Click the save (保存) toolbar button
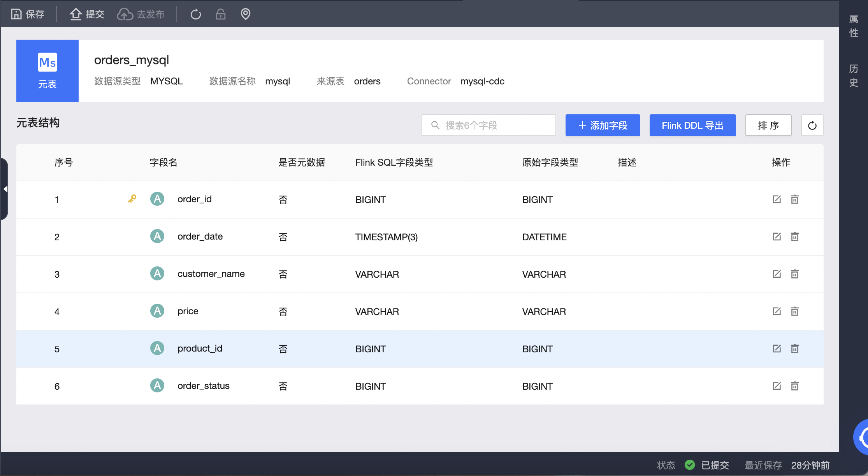 (28, 14)
